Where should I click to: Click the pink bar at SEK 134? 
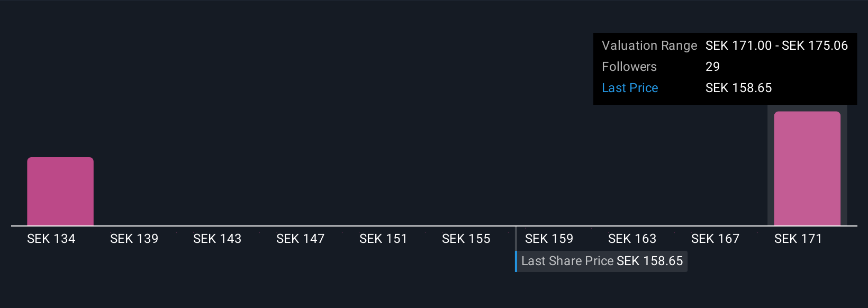point(60,192)
